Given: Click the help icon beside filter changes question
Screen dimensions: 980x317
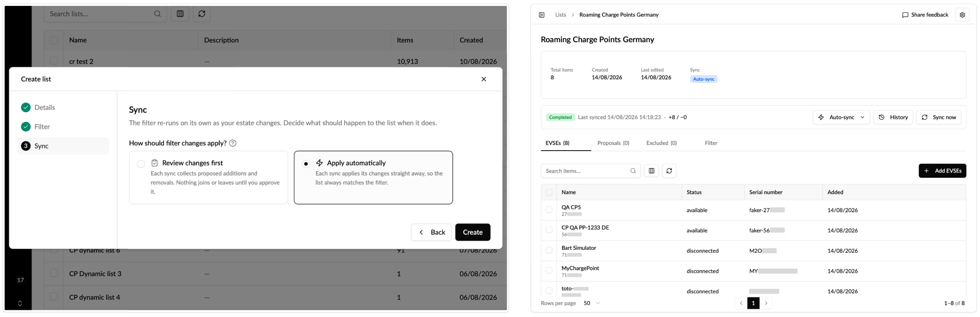Looking at the screenshot, I should pyautogui.click(x=233, y=143).
